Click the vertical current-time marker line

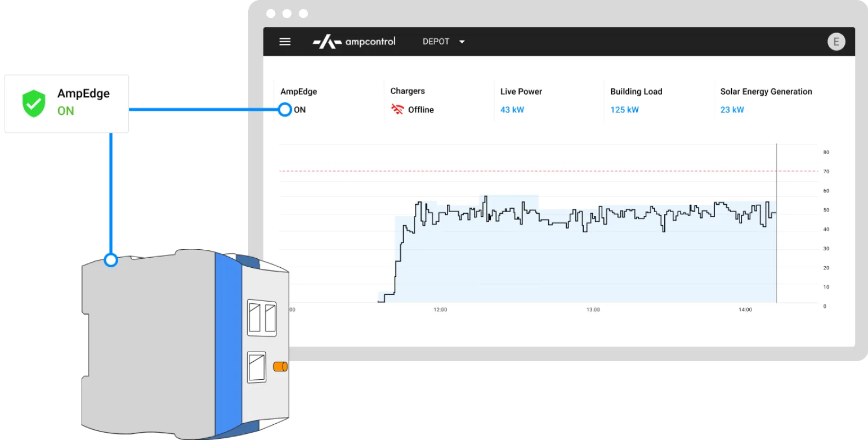776,223
